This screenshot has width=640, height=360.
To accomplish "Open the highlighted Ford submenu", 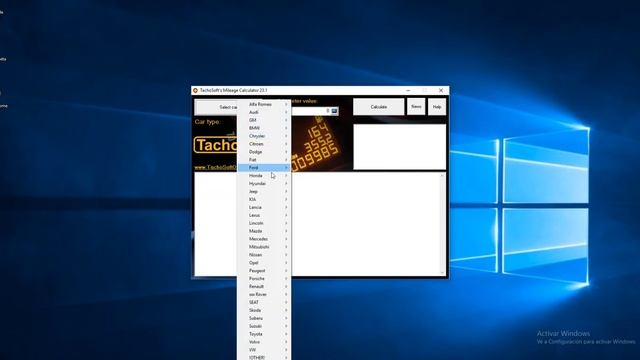I will click(x=264, y=168).
